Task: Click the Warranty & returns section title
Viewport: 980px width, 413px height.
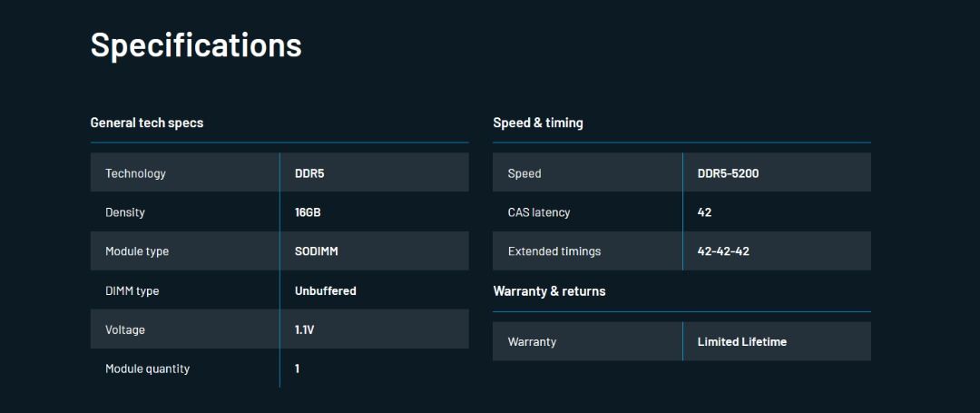Action: click(x=549, y=291)
